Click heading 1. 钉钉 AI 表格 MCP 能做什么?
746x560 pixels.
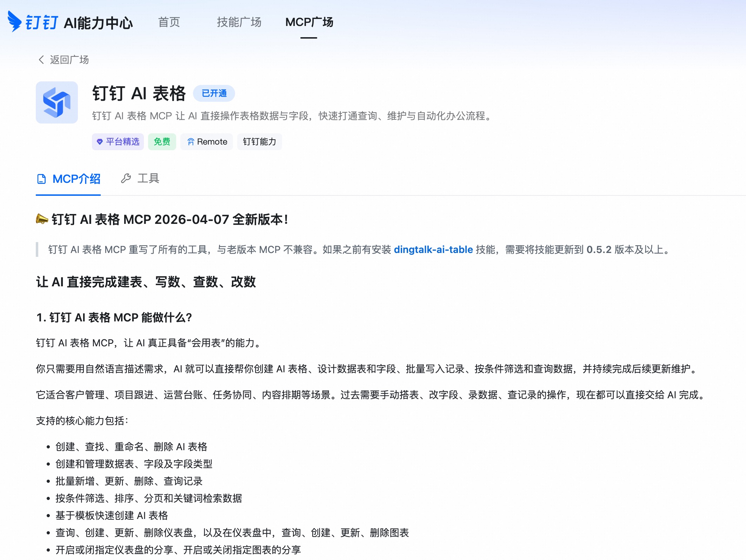click(114, 318)
